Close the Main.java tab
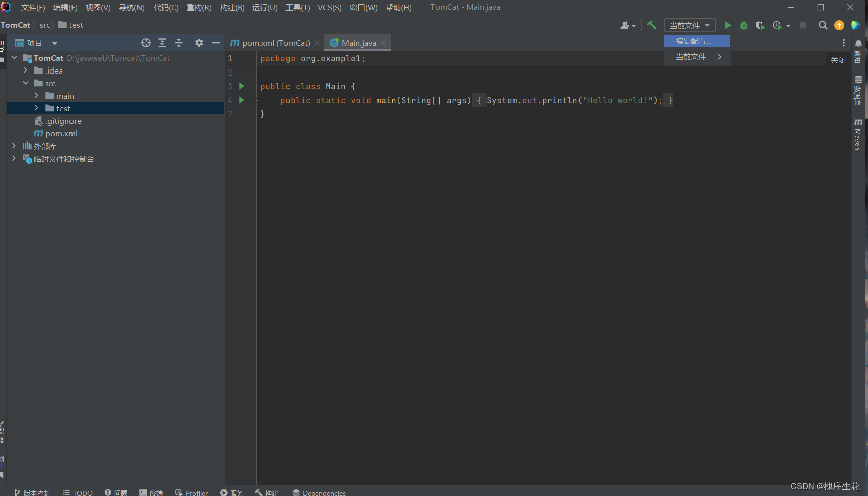This screenshot has width=868, height=496. (383, 43)
